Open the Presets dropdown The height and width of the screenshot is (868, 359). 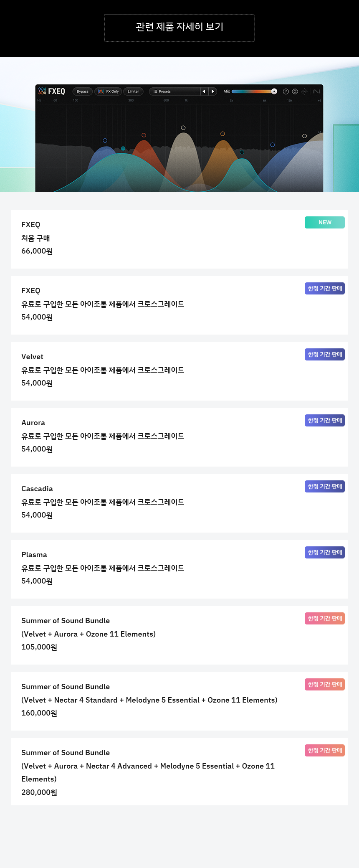click(x=174, y=91)
